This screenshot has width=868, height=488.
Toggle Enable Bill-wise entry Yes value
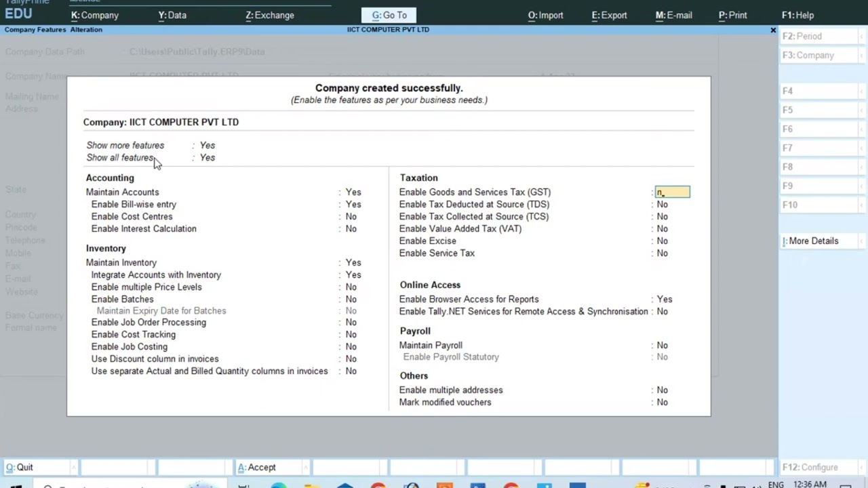[x=353, y=205]
